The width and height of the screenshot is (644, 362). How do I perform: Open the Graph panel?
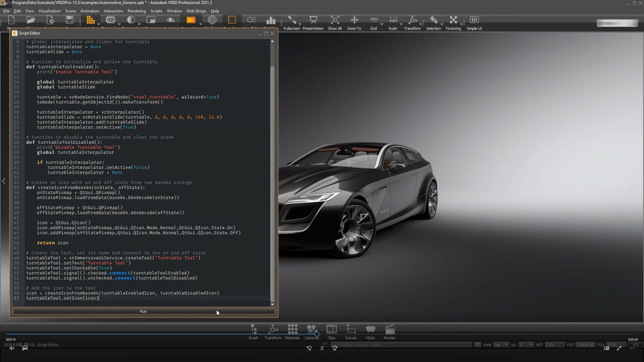click(x=253, y=331)
